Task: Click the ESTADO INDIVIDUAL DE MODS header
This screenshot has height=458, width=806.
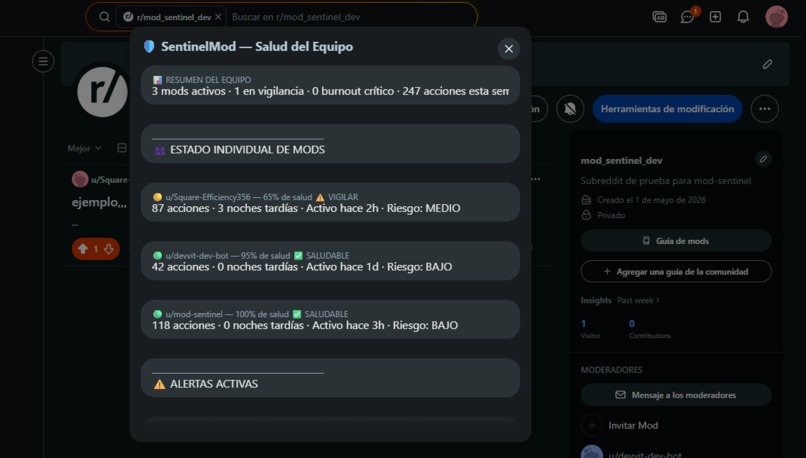Action: 330,144
